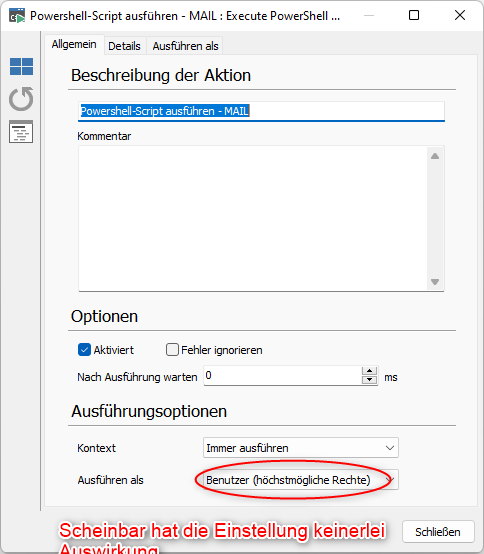Open the Kontext dropdown
The width and height of the screenshot is (484, 554).
pos(301,448)
